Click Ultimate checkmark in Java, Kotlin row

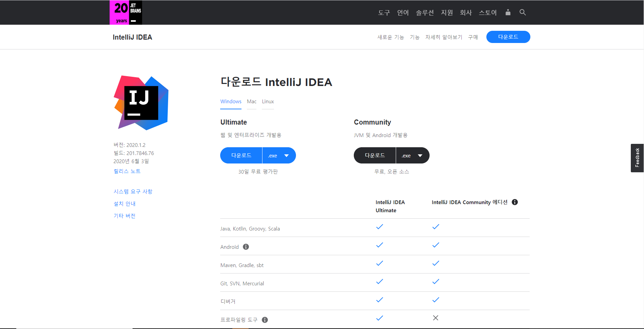tap(379, 227)
